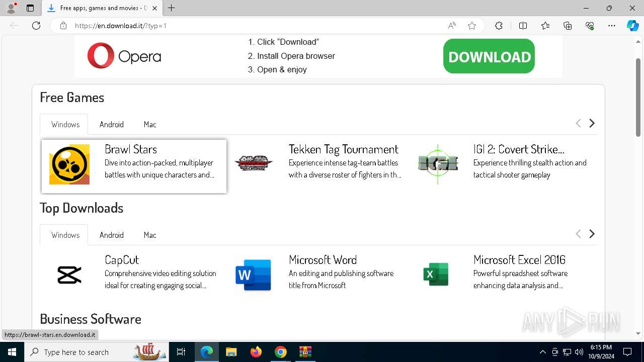Open Browser essentials
644x362 pixels.
[590, 26]
